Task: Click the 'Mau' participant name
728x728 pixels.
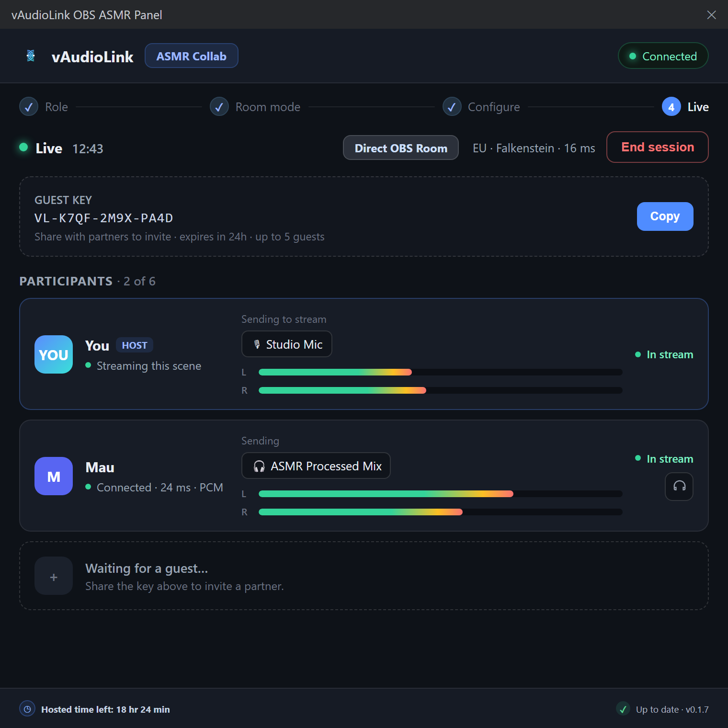Action: pos(100,467)
